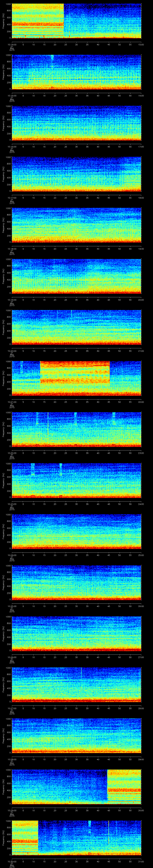The width and height of the screenshot is (153, 868).
Task: Click the Frequency (Hz) axis label of the 10:30:00 panel
Action: click(x=3, y=838)
